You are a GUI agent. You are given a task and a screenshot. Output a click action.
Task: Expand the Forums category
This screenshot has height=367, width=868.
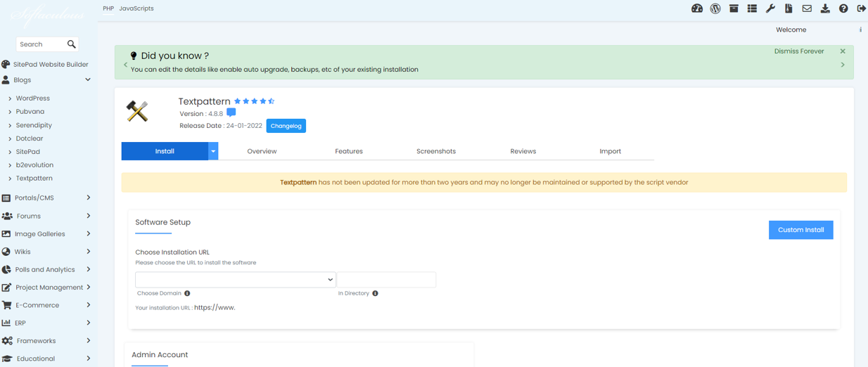coord(88,216)
